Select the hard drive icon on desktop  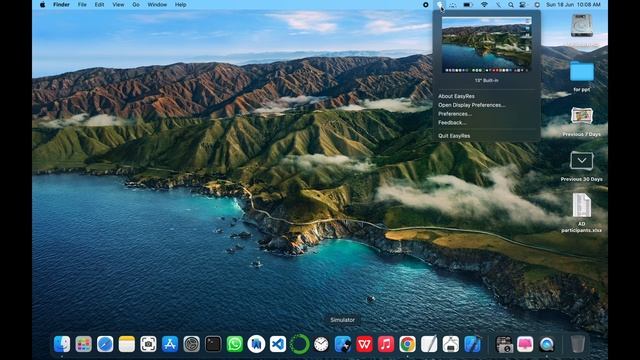(582, 25)
